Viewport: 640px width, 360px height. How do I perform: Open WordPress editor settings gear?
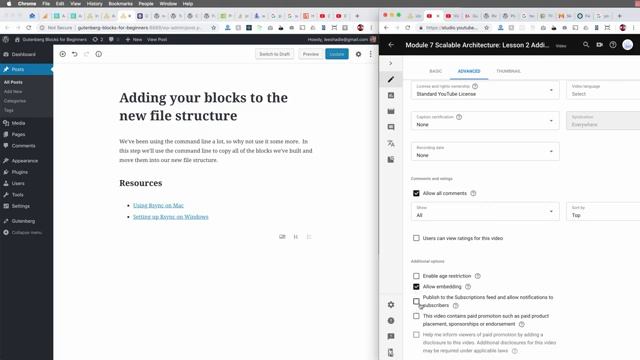358,54
